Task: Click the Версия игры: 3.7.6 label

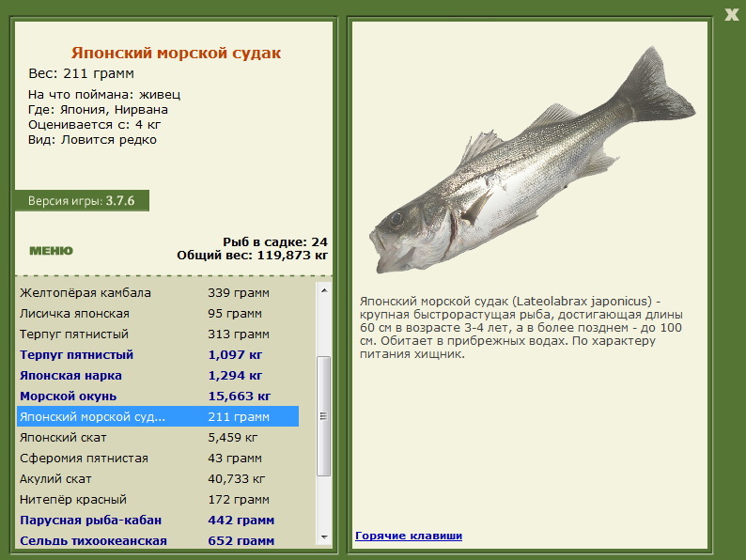Action: (x=82, y=201)
